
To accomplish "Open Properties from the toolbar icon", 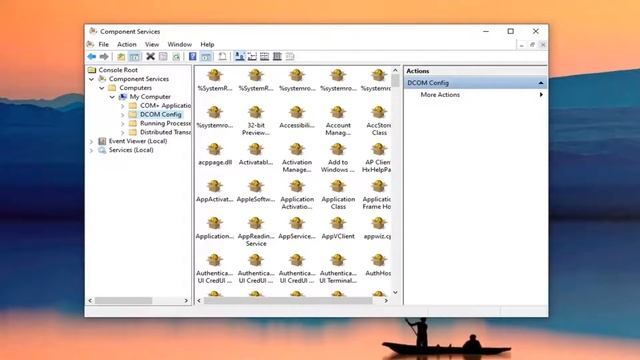I will pos(163,56).
